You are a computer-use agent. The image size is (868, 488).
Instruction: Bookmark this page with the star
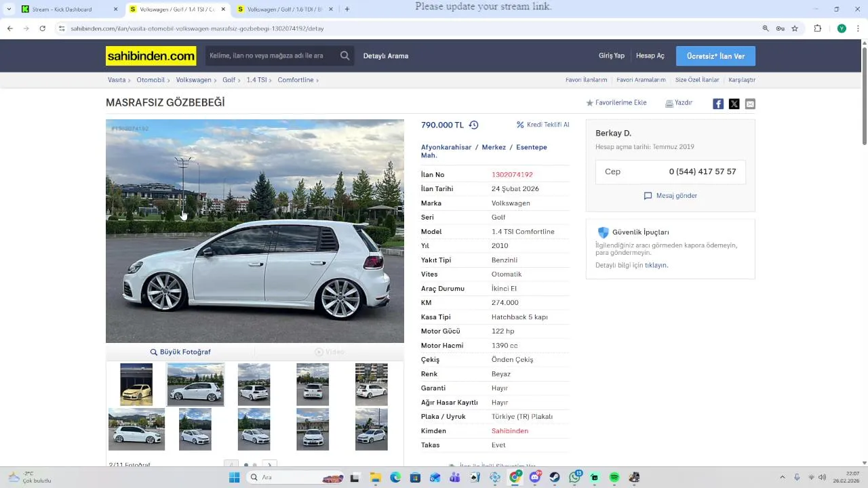(795, 28)
